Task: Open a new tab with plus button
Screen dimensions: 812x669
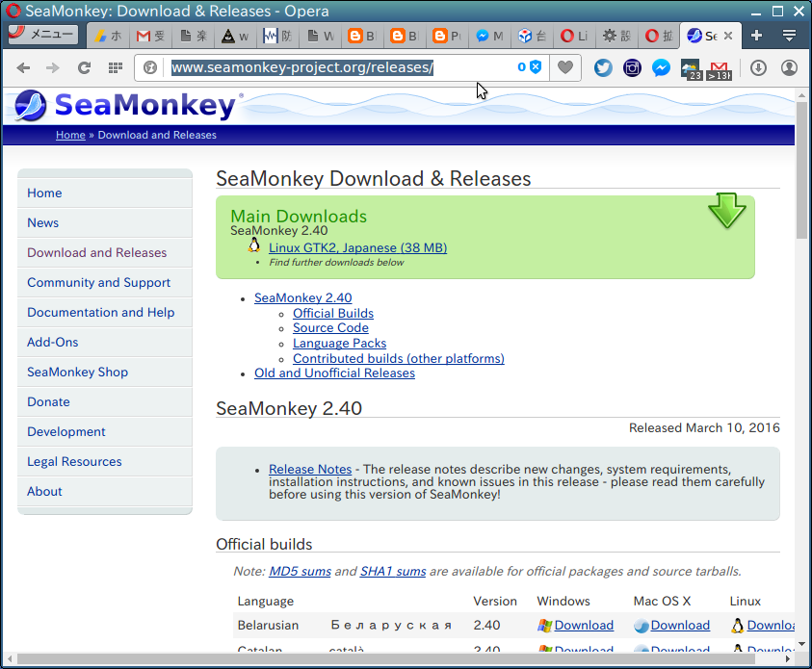Action: pyautogui.click(x=756, y=36)
